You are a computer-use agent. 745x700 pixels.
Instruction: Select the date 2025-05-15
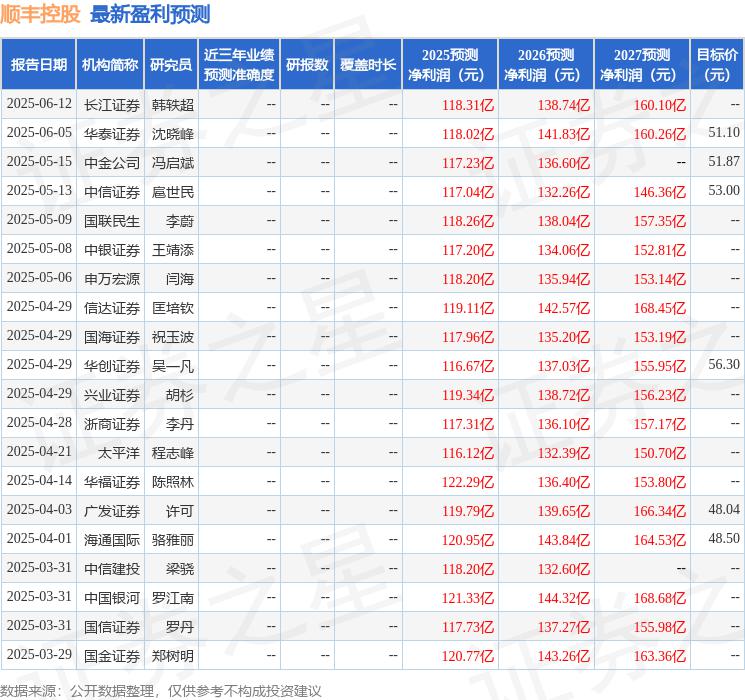click(39, 162)
